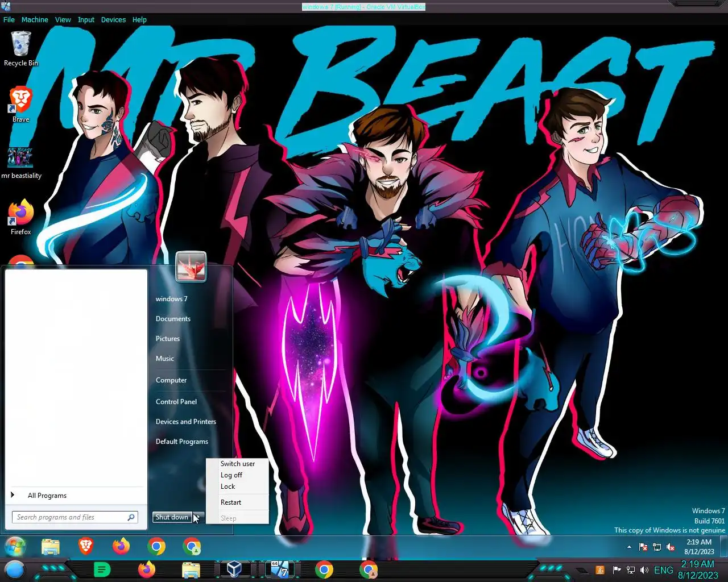728x582 pixels.
Task: Open the VirtualBox Devices menu
Action: pyautogui.click(x=113, y=19)
